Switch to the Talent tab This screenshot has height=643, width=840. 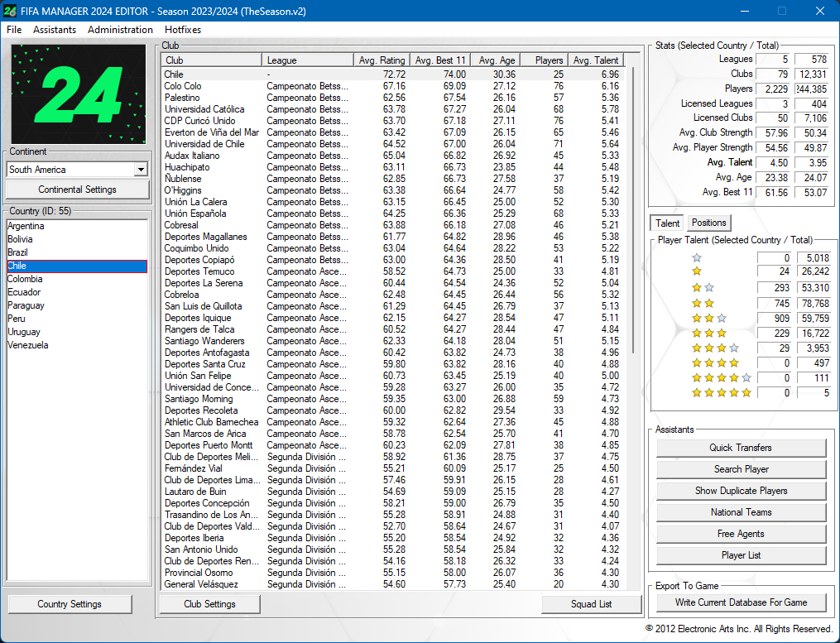pos(667,223)
